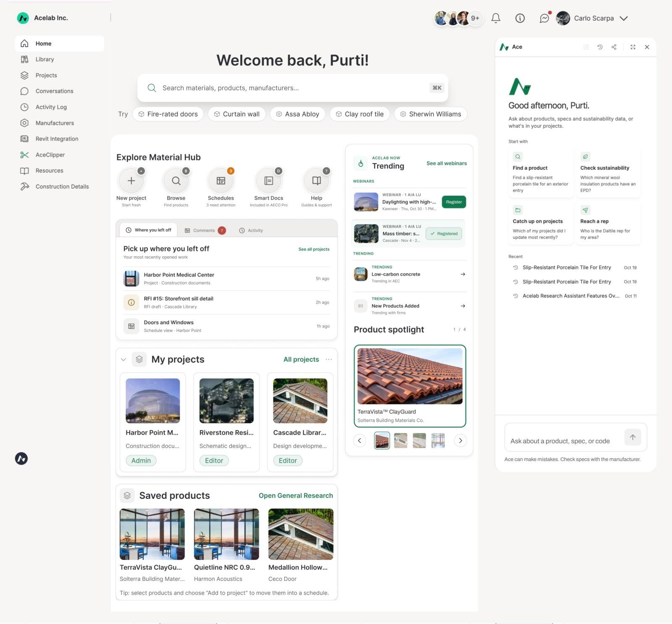Select the Clay roof tile suggestion chip
This screenshot has width=672, height=624.
[360, 114]
